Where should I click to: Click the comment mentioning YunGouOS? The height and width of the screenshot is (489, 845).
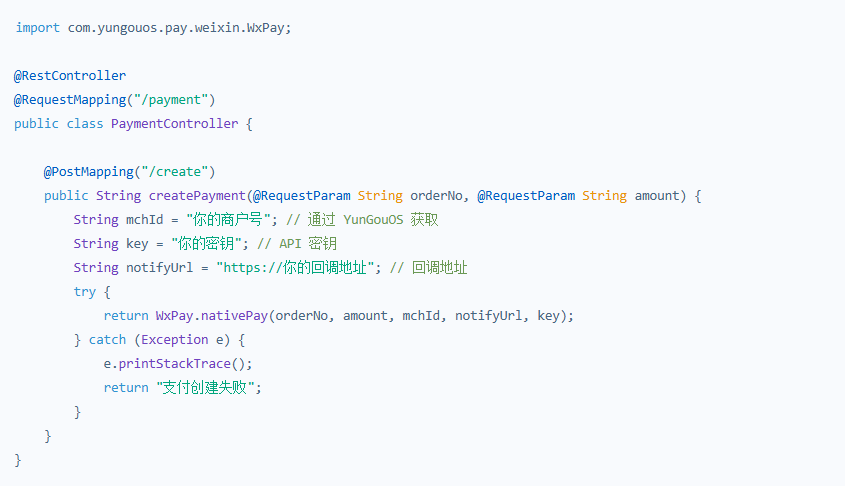click(362, 220)
